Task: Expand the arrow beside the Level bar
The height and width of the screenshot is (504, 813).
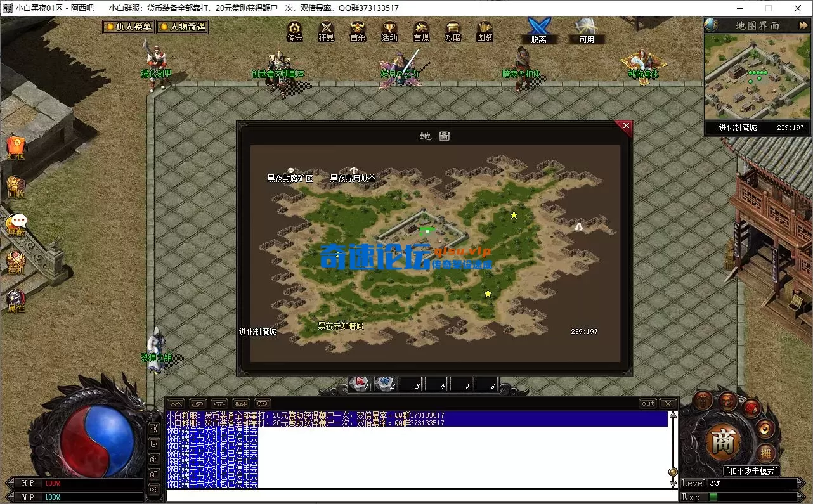Action: [799, 482]
